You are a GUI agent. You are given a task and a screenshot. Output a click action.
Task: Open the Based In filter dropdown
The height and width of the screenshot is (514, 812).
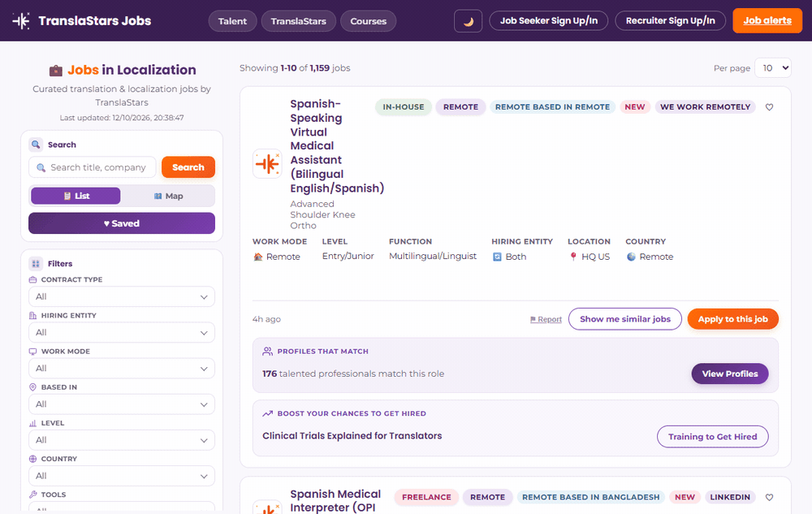(x=122, y=404)
